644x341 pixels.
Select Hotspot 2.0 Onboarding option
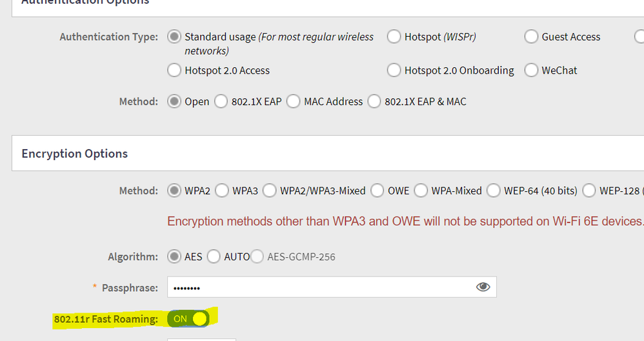[394, 70]
